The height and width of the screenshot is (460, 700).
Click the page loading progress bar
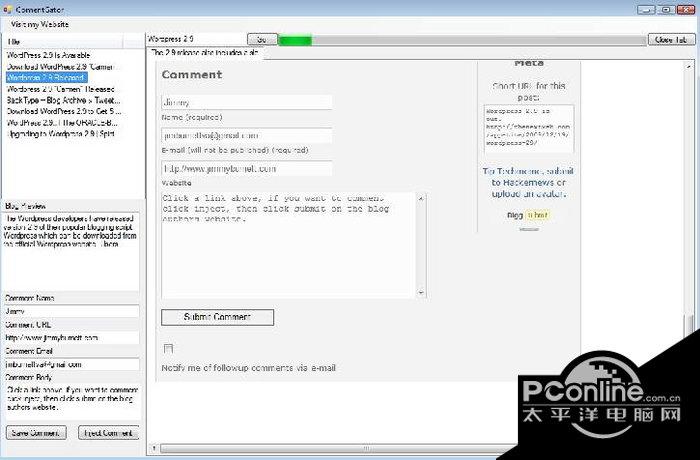462,41
